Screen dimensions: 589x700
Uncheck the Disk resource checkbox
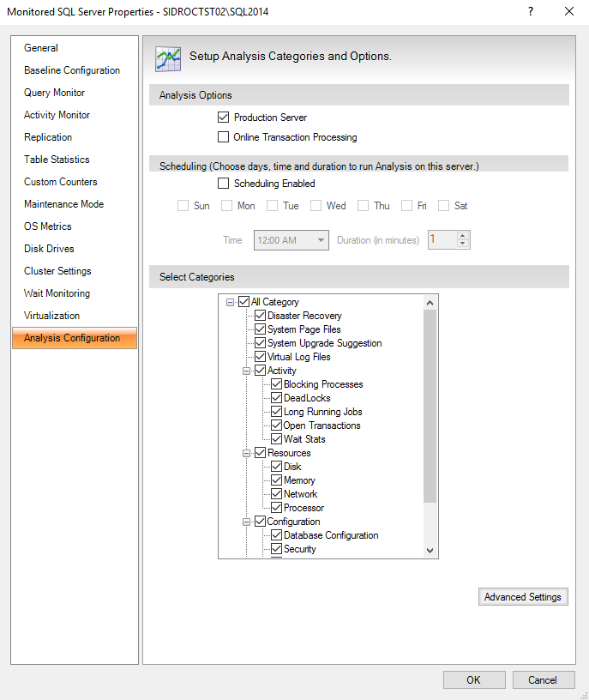[277, 467]
